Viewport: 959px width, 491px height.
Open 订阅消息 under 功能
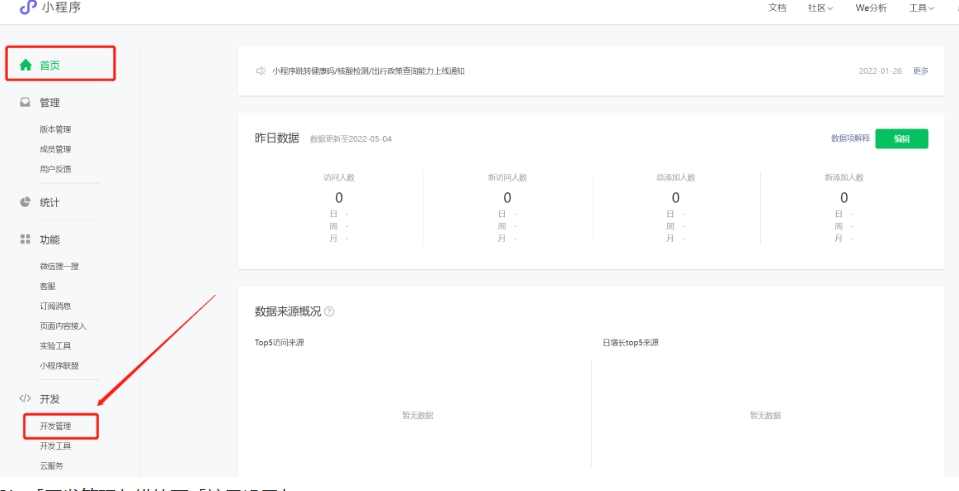tap(55, 306)
